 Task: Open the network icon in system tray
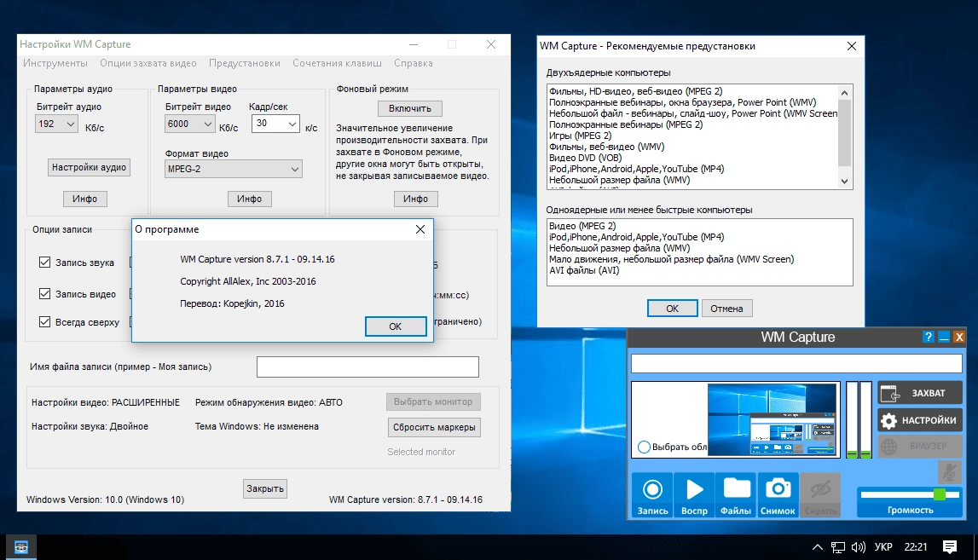[837, 547]
